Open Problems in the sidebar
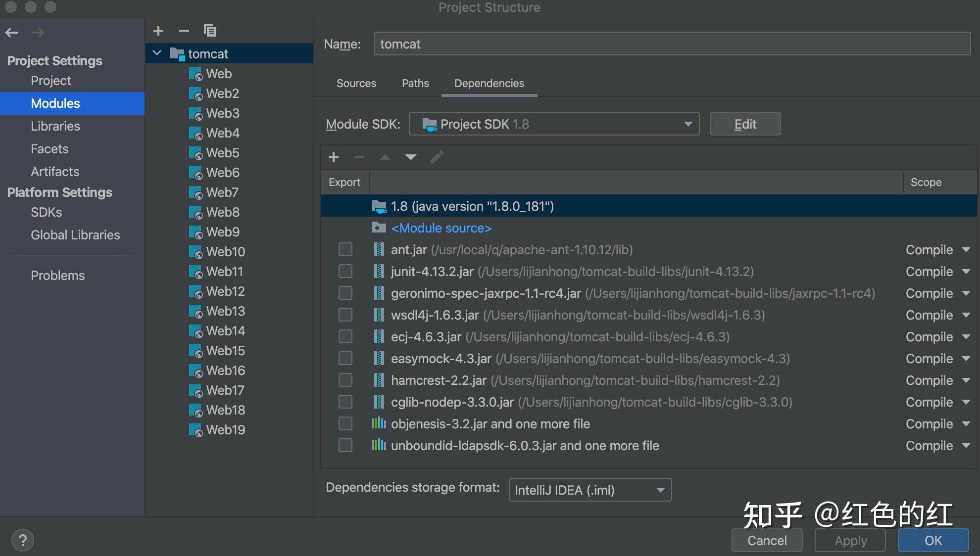Image resolution: width=980 pixels, height=556 pixels. [58, 276]
